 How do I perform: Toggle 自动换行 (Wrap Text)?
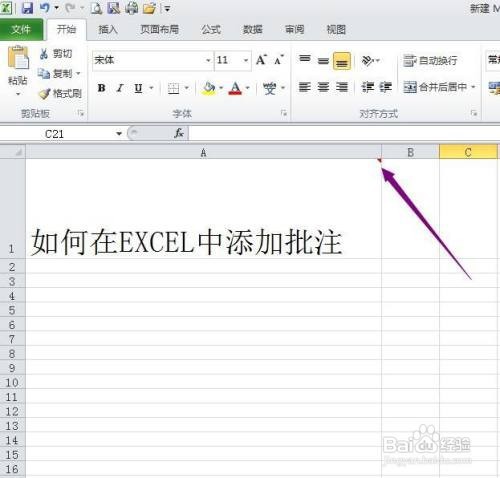coord(430,61)
